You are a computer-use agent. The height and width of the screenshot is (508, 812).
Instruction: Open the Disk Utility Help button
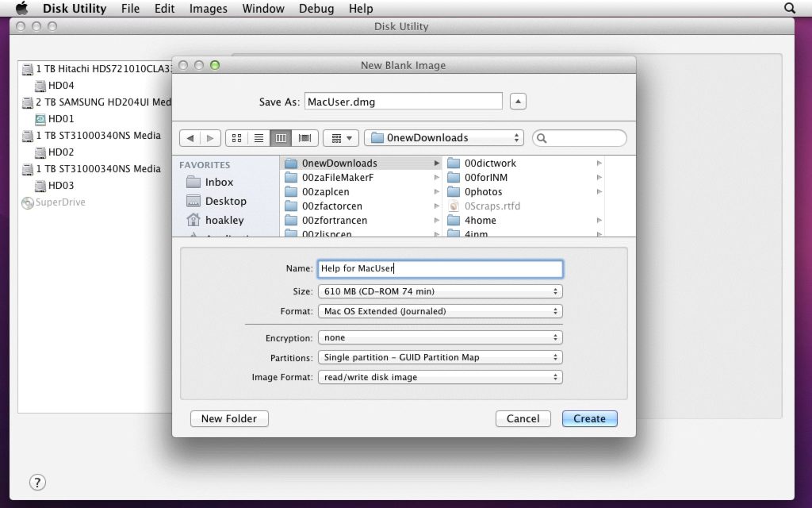click(x=37, y=482)
